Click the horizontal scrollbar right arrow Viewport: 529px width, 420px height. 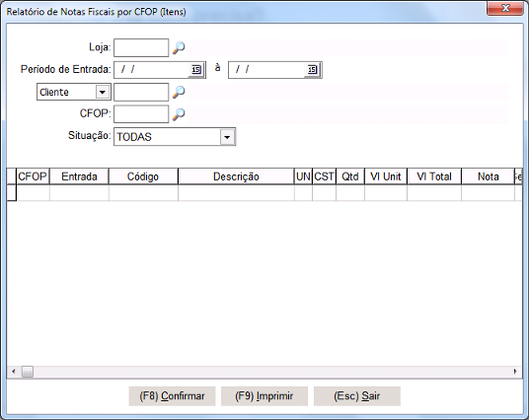pos(515,372)
